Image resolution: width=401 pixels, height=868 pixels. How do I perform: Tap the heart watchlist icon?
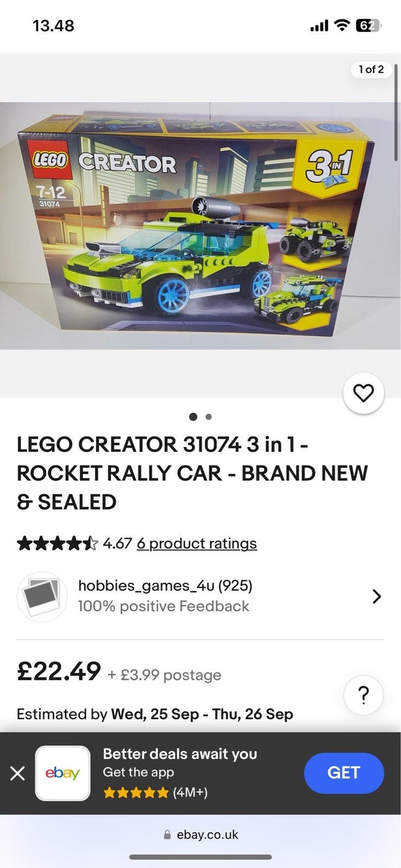[x=363, y=393]
